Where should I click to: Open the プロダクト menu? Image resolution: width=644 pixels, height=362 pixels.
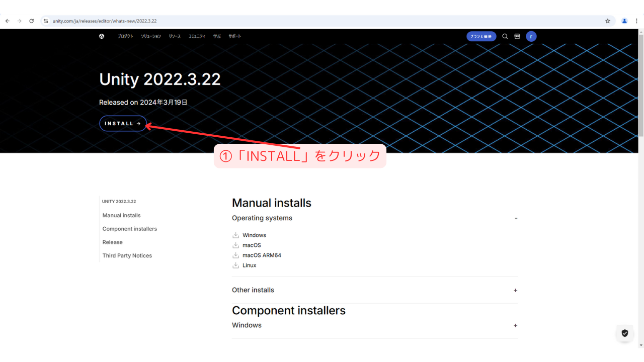pos(125,36)
